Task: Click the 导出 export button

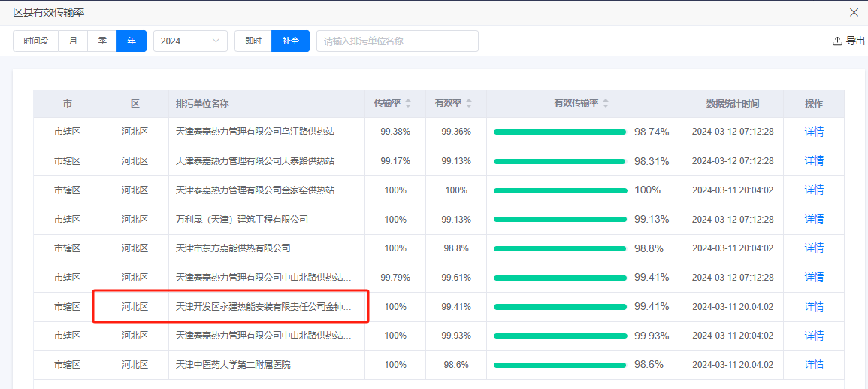Action: coord(848,41)
